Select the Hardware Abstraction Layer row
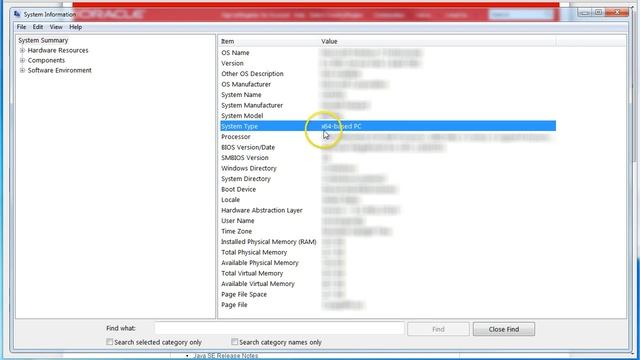 pos(388,210)
